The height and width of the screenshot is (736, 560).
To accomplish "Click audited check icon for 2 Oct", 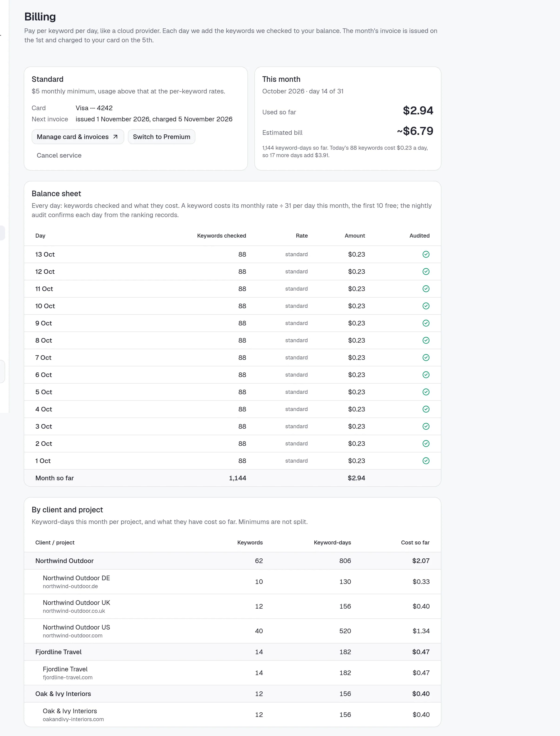I will (x=426, y=444).
